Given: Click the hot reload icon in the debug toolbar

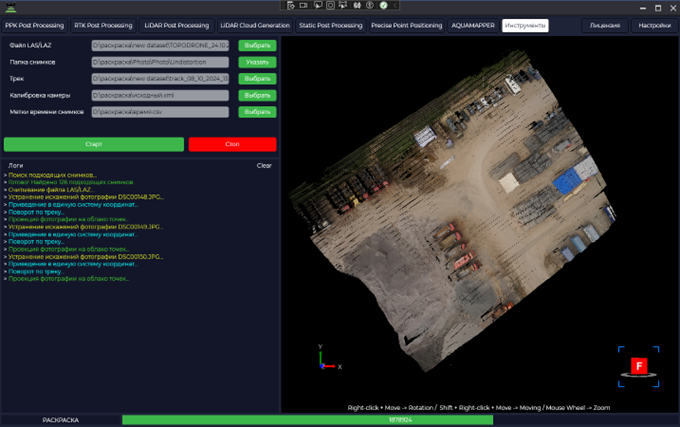Looking at the screenshot, I should pyautogui.click(x=357, y=5).
